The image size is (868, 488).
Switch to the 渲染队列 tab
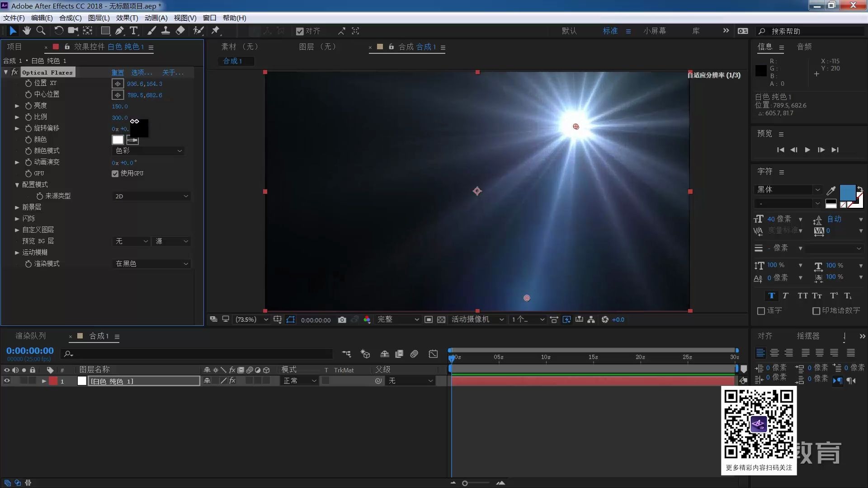click(x=31, y=336)
